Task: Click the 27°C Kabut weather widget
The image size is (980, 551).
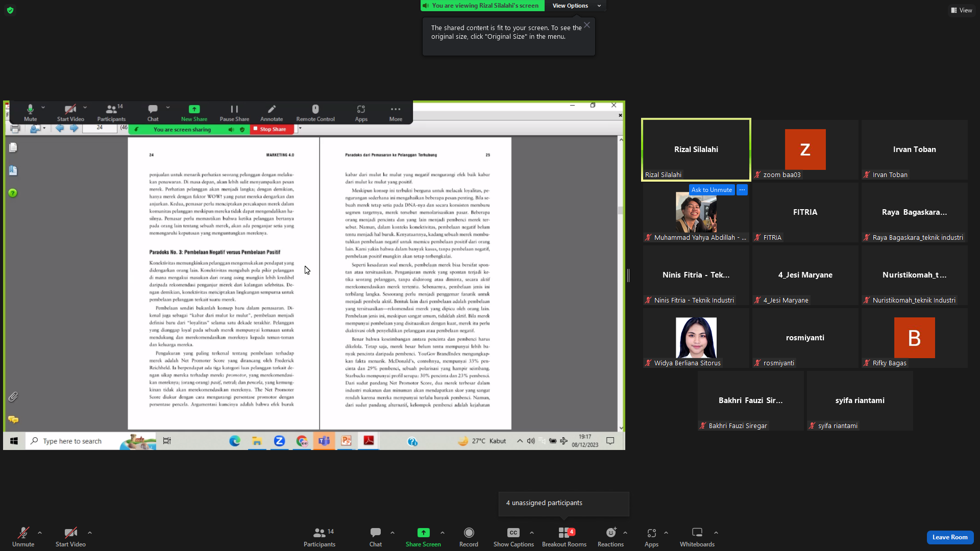Action: (482, 441)
